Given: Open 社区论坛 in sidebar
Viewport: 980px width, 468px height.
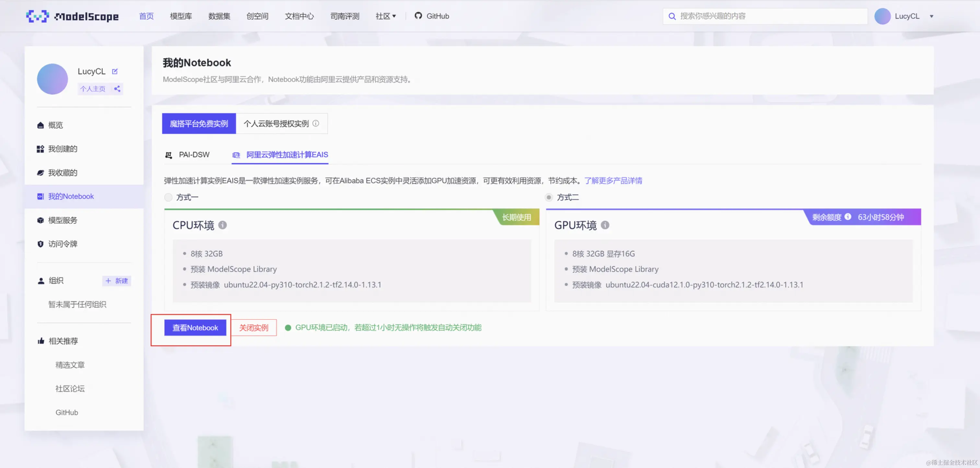Looking at the screenshot, I should [70, 389].
